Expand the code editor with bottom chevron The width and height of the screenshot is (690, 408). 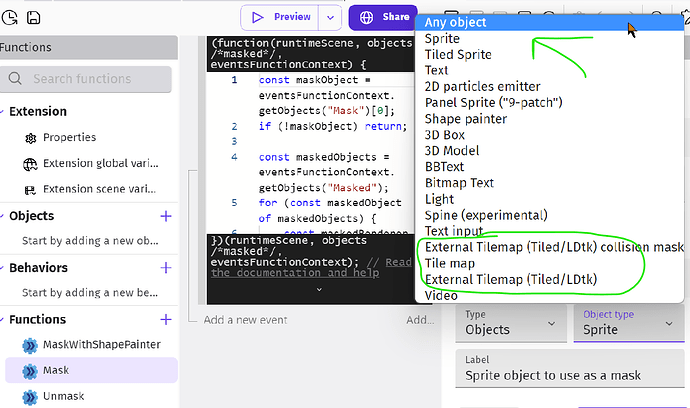(x=318, y=289)
